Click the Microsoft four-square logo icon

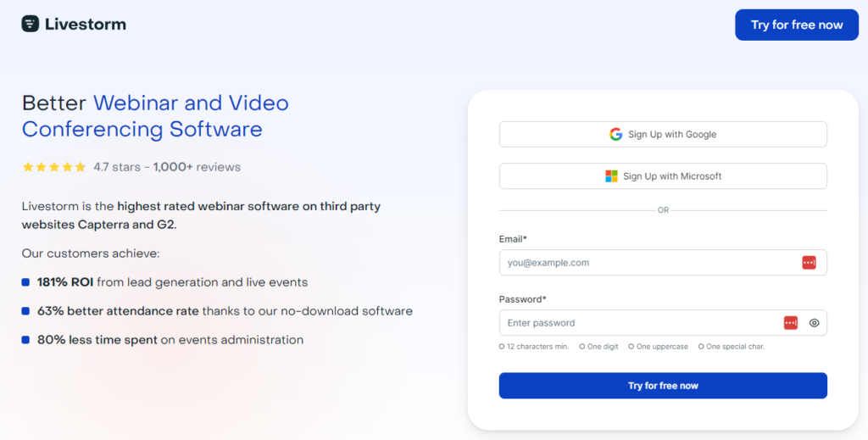611,176
